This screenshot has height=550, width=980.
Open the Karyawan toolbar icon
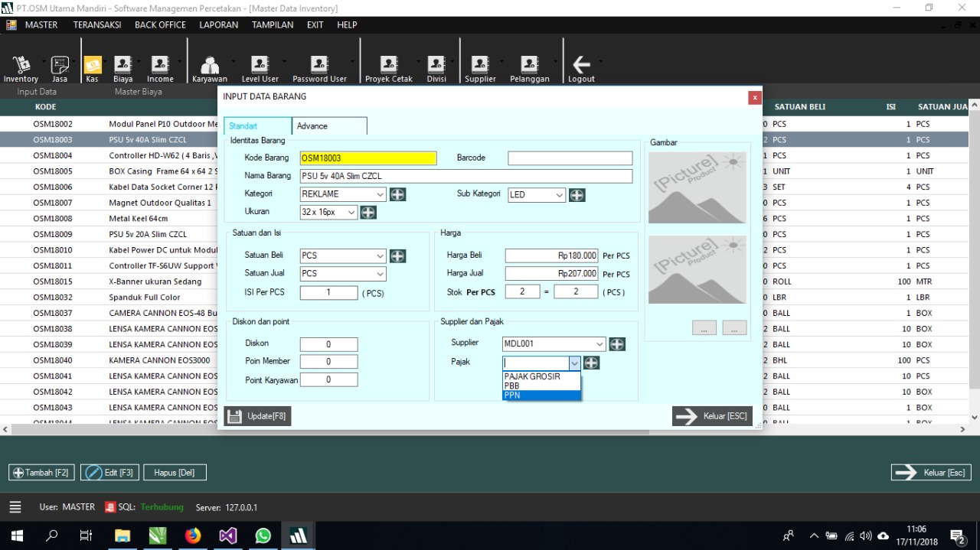point(210,69)
